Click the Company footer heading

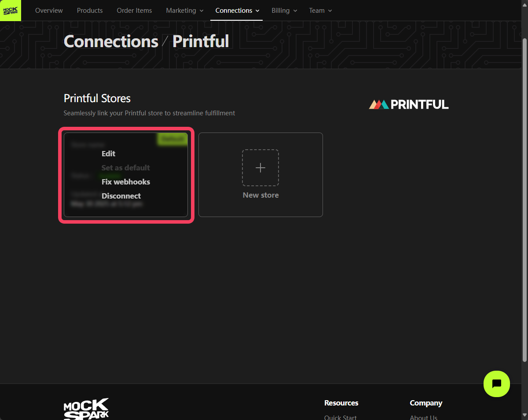click(x=426, y=403)
